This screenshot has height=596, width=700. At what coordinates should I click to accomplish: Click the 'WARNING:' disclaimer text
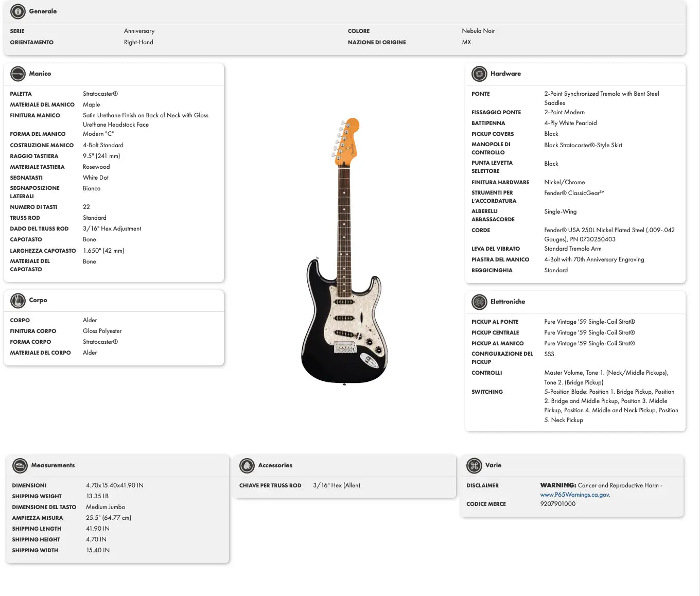558,485
